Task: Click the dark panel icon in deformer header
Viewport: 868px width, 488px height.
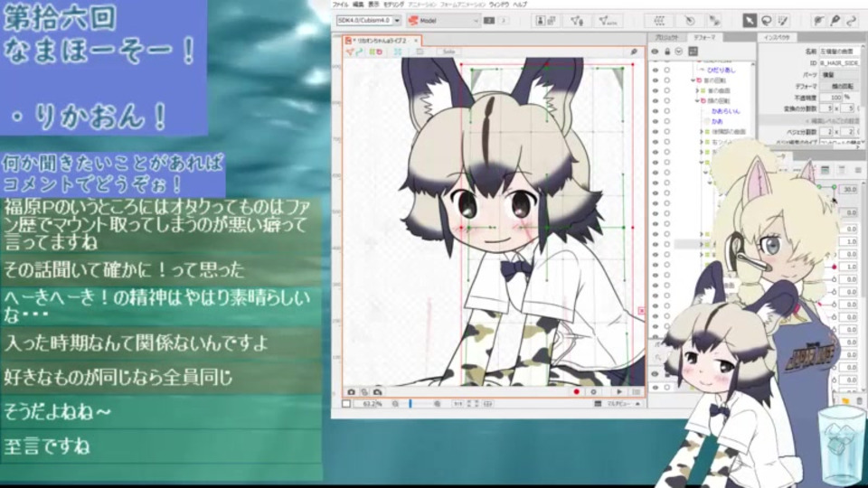Action: [693, 52]
